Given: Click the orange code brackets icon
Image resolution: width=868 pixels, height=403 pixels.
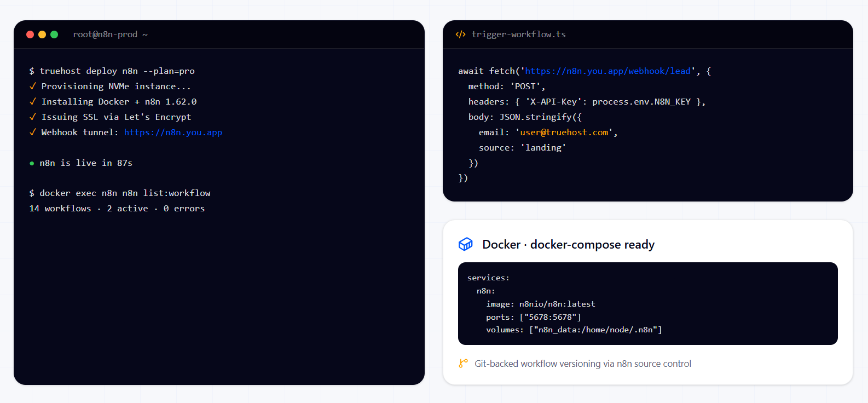Looking at the screenshot, I should (461, 34).
